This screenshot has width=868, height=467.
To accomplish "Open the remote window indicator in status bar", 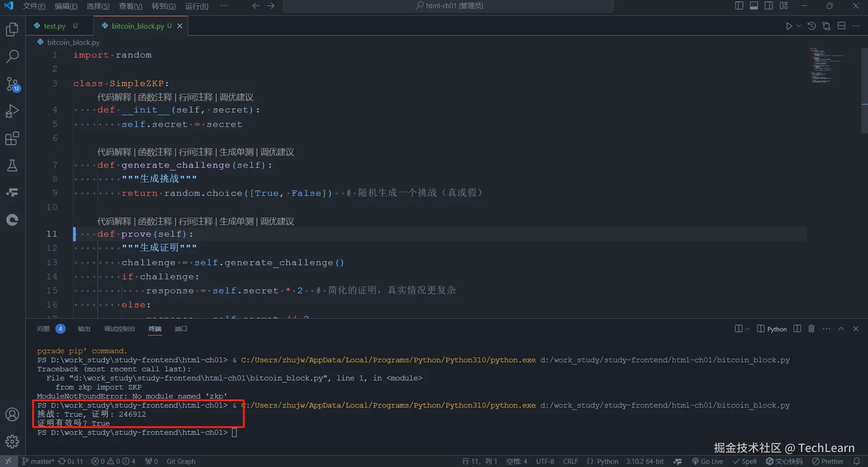I will (8, 461).
